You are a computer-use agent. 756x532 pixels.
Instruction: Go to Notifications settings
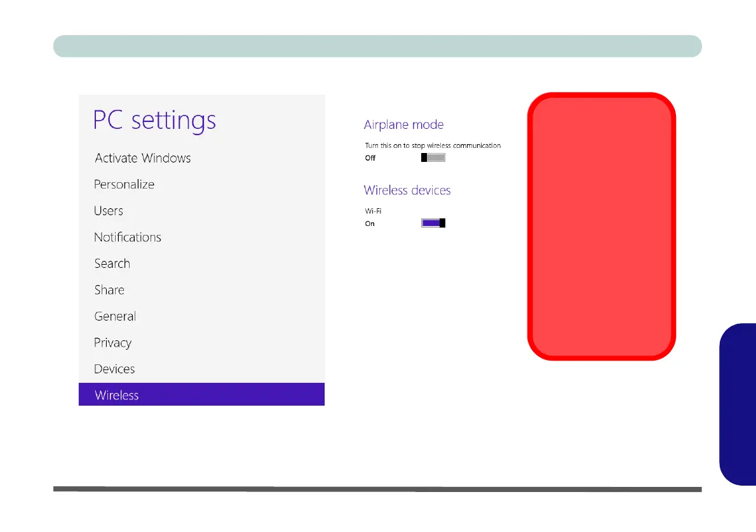point(128,237)
